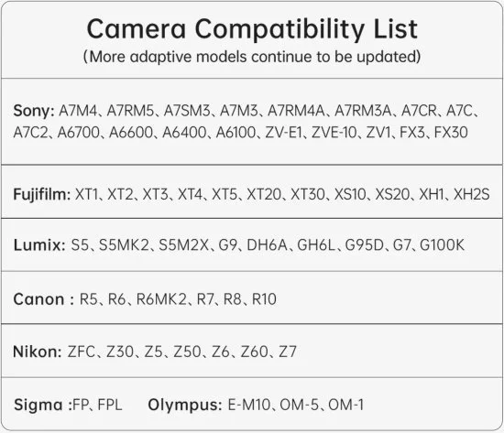This screenshot has height=433, width=504.
Task: Click the XH2S model entry
Action: (472, 194)
